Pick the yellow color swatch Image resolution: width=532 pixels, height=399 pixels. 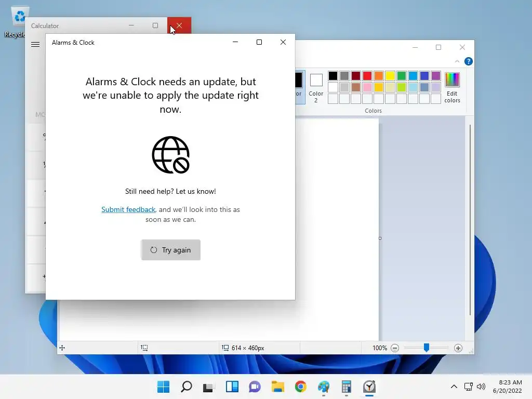coord(390,76)
